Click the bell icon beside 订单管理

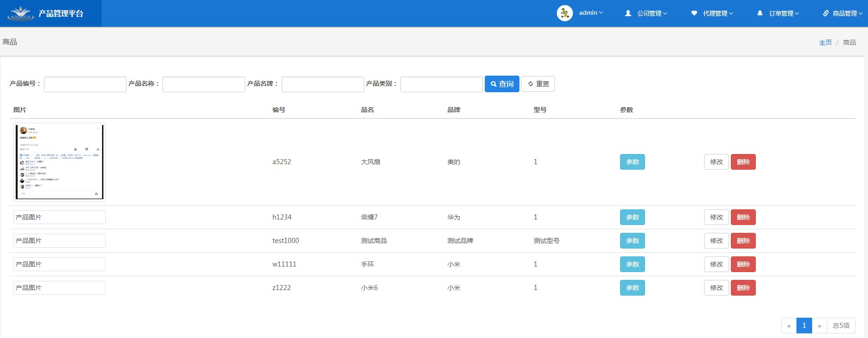(x=760, y=13)
